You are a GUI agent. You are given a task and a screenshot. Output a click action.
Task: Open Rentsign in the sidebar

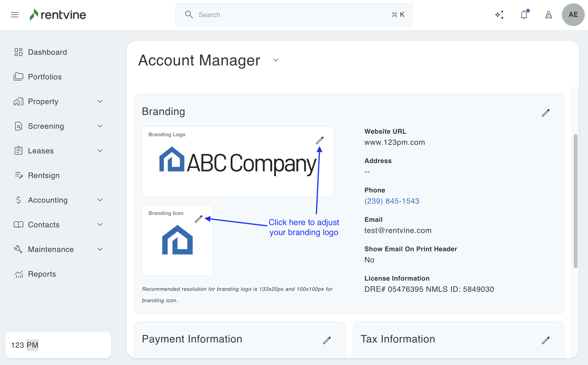[x=44, y=175]
